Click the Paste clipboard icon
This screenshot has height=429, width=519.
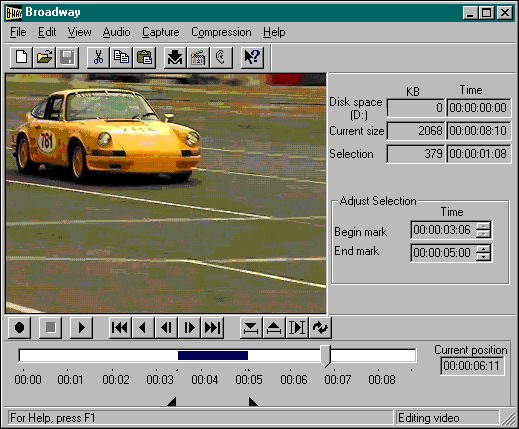tap(144, 58)
